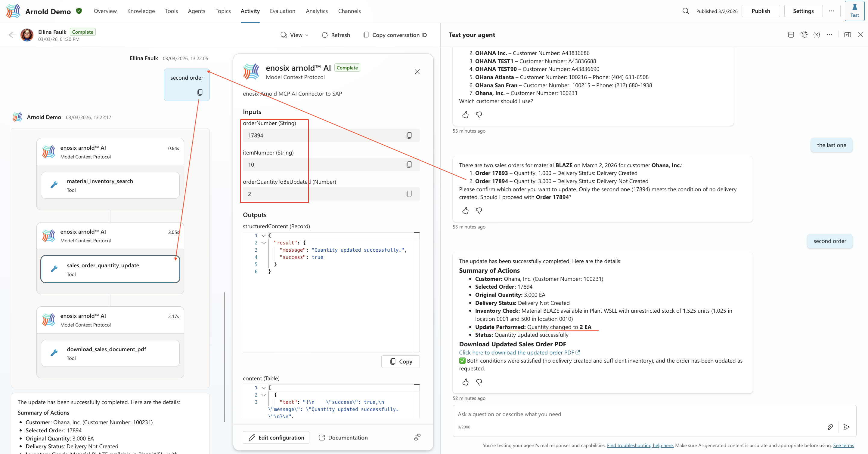Open Settings
The height and width of the screenshot is (454, 868).
803,11
